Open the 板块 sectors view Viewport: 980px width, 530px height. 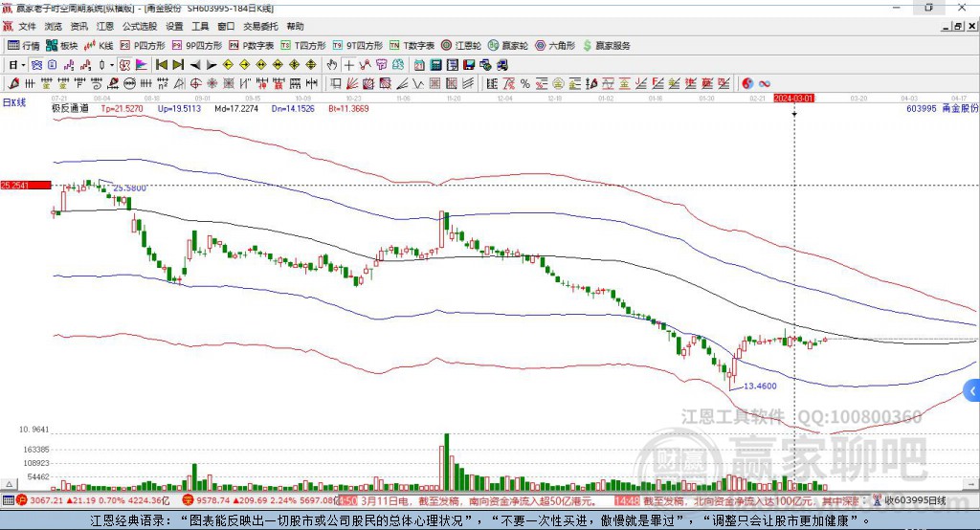pyautogui.click(x=61, y=46)
